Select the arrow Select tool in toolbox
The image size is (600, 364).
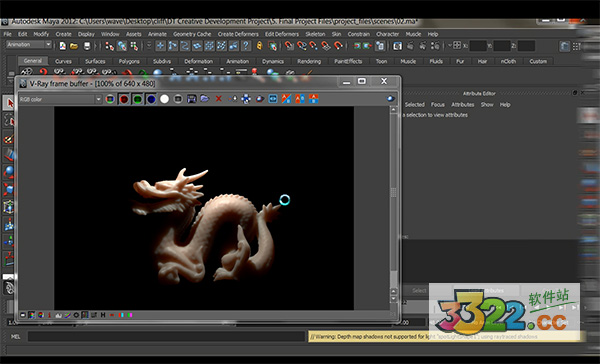(x=9, y=103)
